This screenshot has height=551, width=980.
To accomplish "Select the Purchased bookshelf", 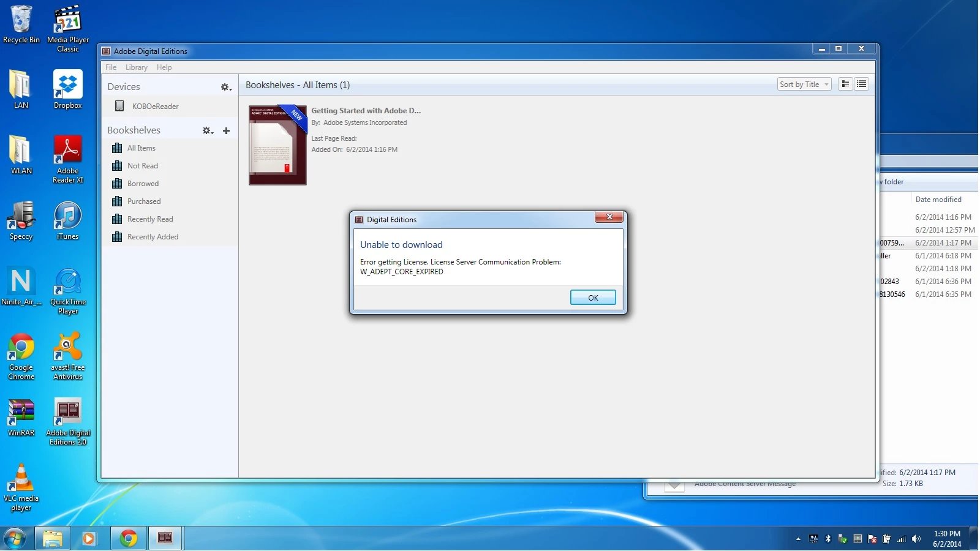I will (x=170, y=201).
